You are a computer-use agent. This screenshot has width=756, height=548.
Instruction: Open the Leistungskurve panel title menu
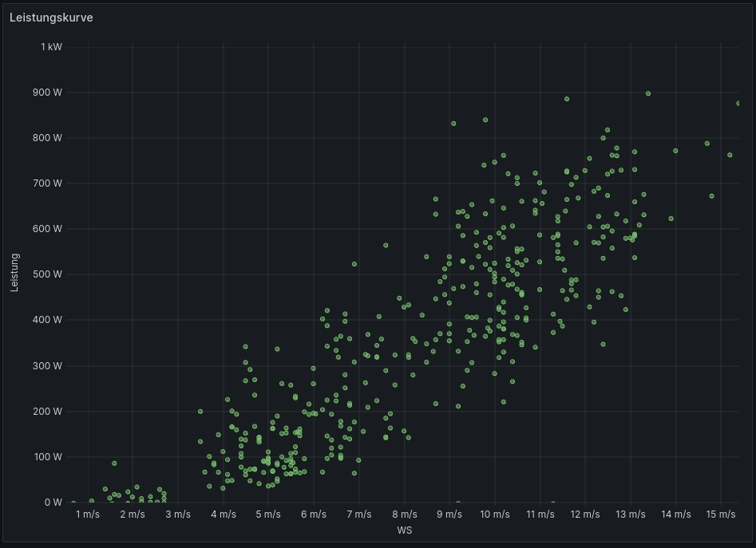click(x=51, y=18)
